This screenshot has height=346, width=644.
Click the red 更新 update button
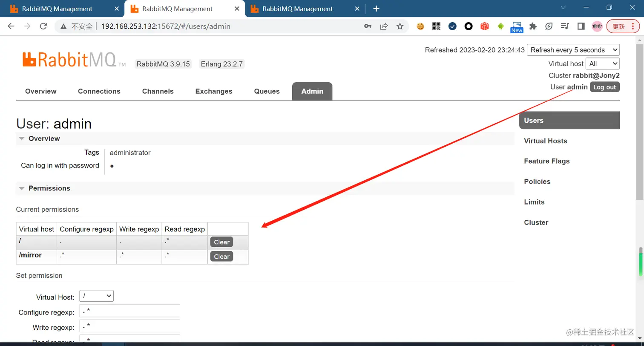click(x=623, y=26)
